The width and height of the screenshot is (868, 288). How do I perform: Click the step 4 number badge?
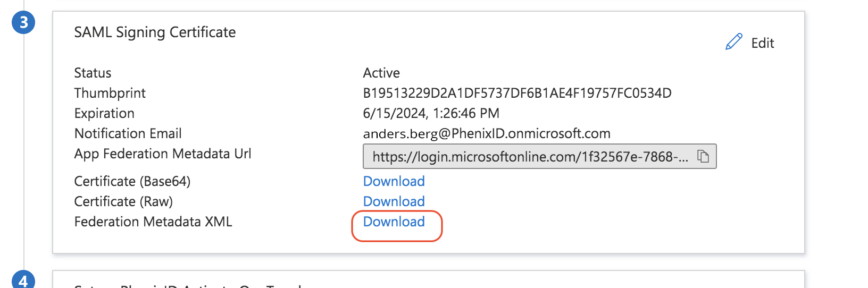point(23,280)
